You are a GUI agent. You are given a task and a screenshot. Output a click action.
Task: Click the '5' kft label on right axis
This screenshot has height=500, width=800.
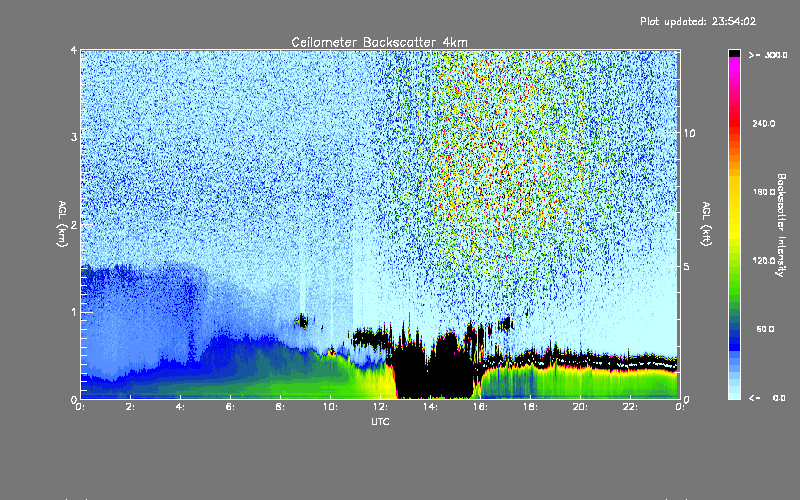(686, 266)
